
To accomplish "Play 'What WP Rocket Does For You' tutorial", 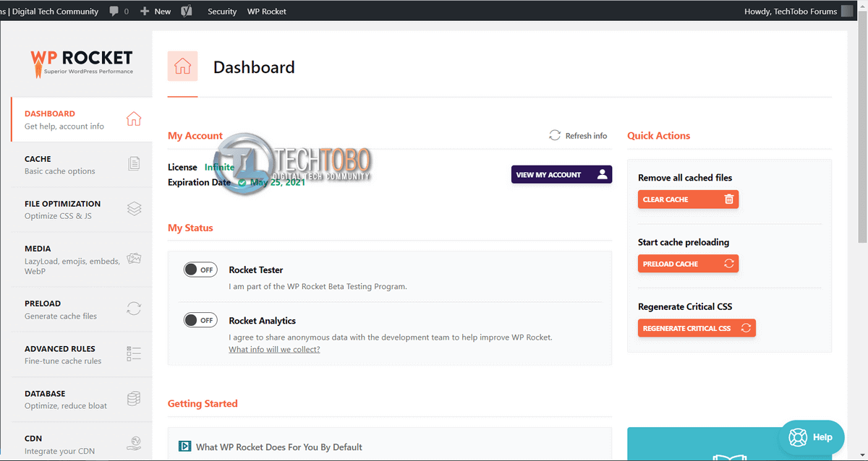I will point(278,447).
